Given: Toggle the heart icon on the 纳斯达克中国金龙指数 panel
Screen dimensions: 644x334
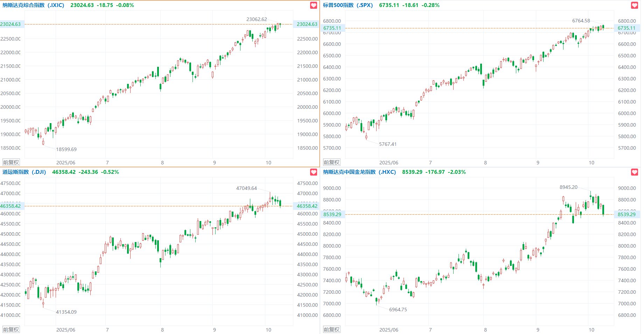Looking at the screenshot, I should tap(634, 172).
